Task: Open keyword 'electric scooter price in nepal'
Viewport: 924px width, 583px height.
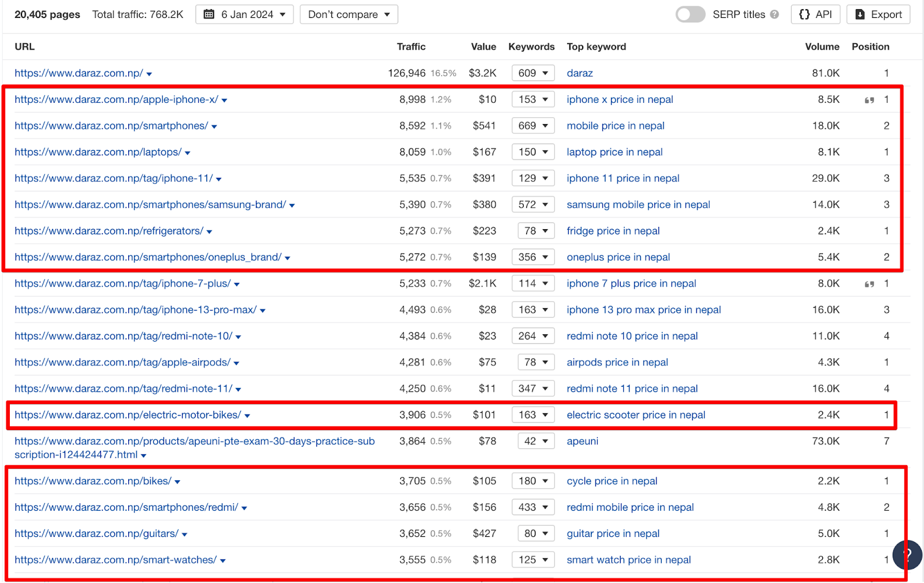Action: (636, 415)
